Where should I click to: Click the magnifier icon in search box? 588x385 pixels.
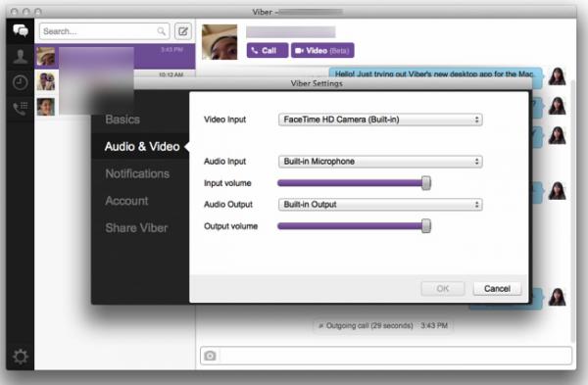(162, 31)
